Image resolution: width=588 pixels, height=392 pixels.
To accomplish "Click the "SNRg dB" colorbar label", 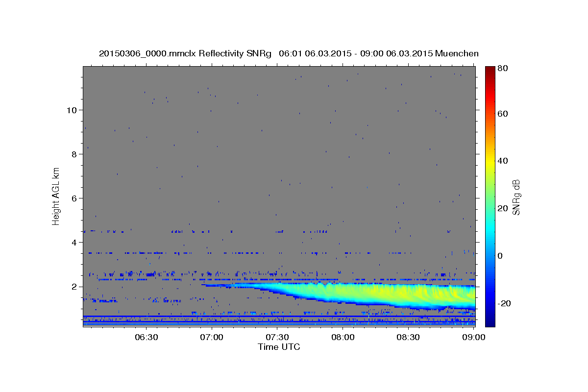I will 515,197.
